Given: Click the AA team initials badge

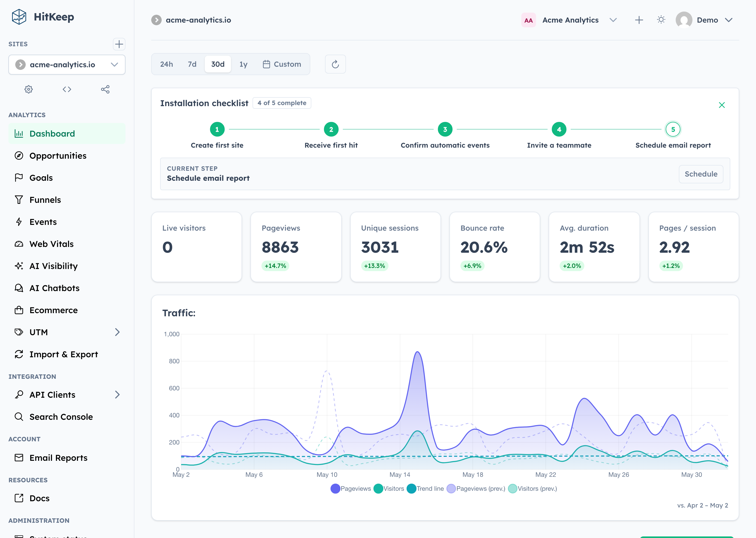Looking at the screenshot, I should [x=529, y=20].
